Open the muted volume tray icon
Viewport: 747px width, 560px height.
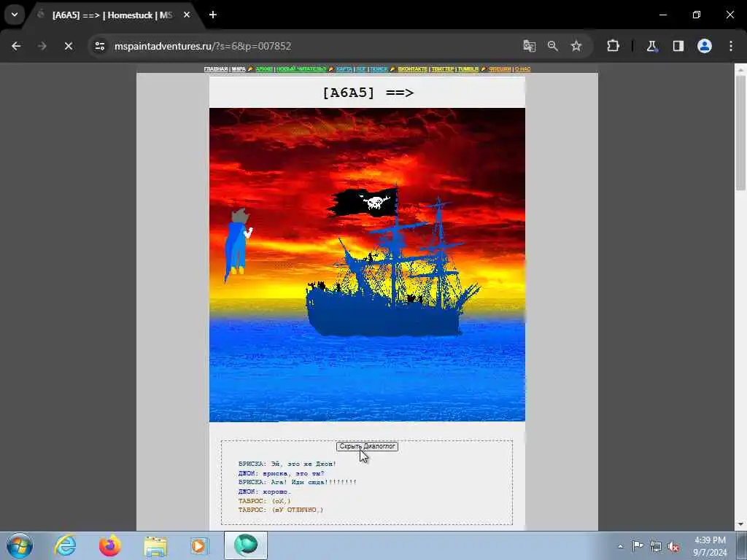point(673,546)
